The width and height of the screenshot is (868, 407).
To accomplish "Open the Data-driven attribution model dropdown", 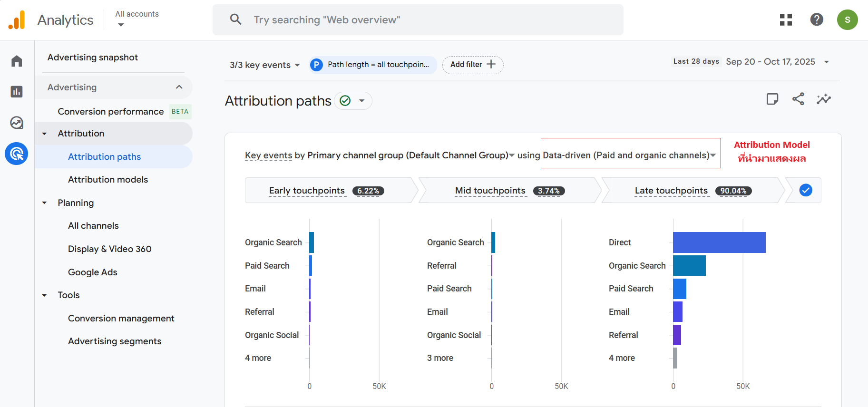I will point(630,155).
